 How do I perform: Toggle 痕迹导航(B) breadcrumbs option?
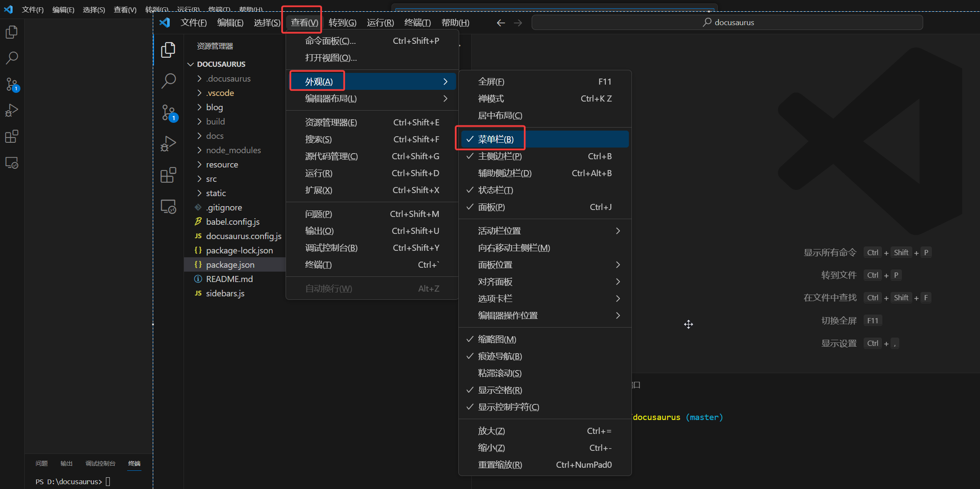(545, 356)
